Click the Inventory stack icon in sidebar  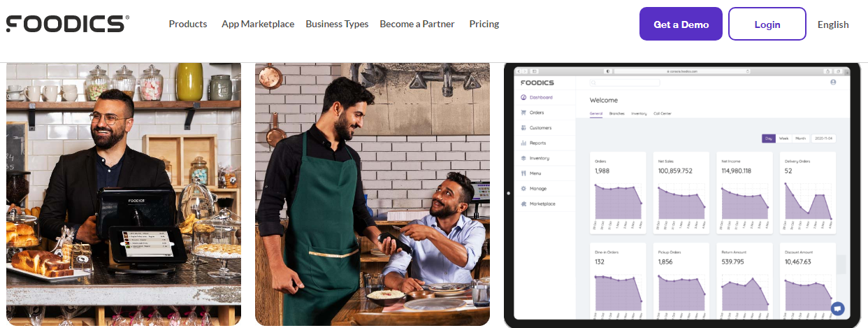tap(523, 158)
